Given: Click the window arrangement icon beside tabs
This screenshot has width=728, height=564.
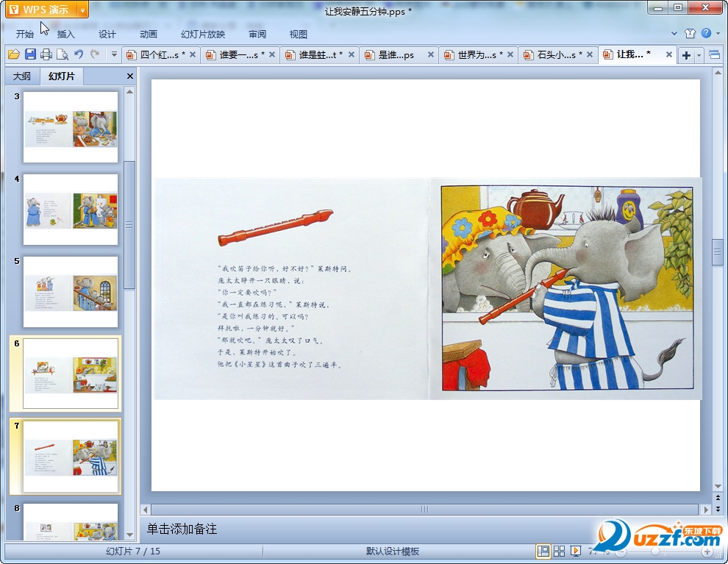Looking at the screenshot, I should 715,55.
